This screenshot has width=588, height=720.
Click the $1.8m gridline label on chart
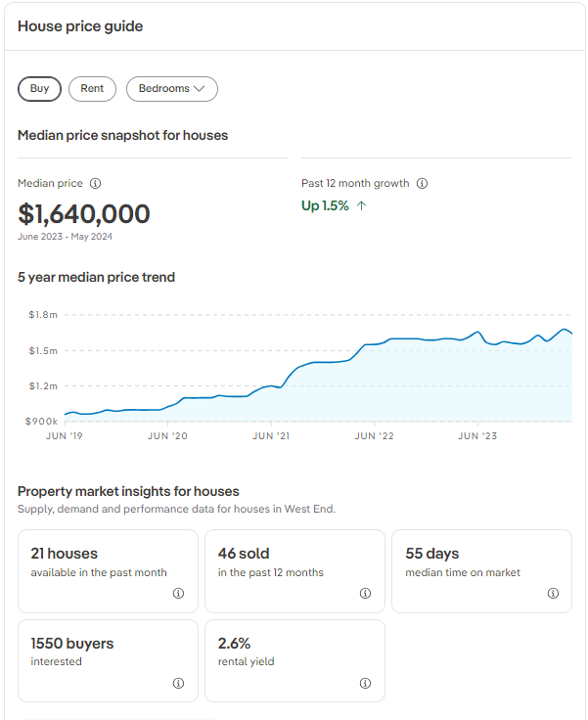pos(42,315)
